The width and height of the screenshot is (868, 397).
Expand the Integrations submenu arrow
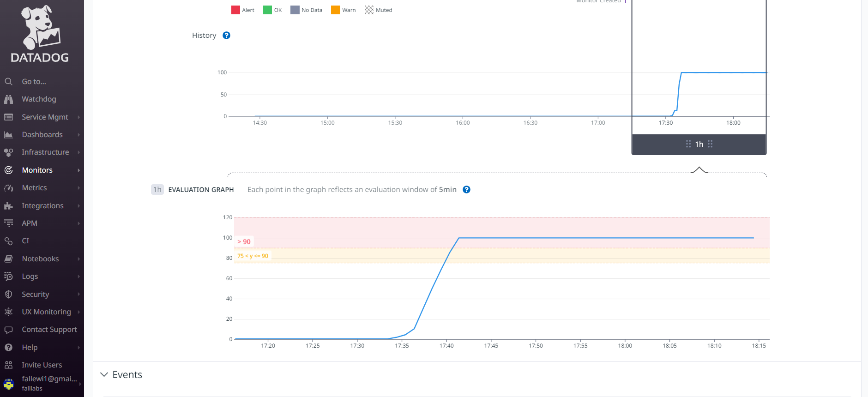(x=79, y=206)
